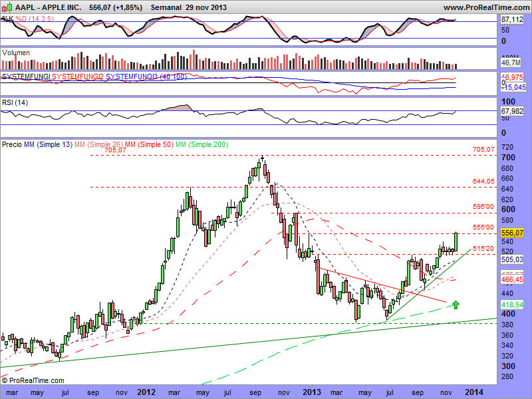Viewport: 532px width, 399px height.
Task: Click the SYSTEMFUNGI value "16,975"
Action: point(512,77)
